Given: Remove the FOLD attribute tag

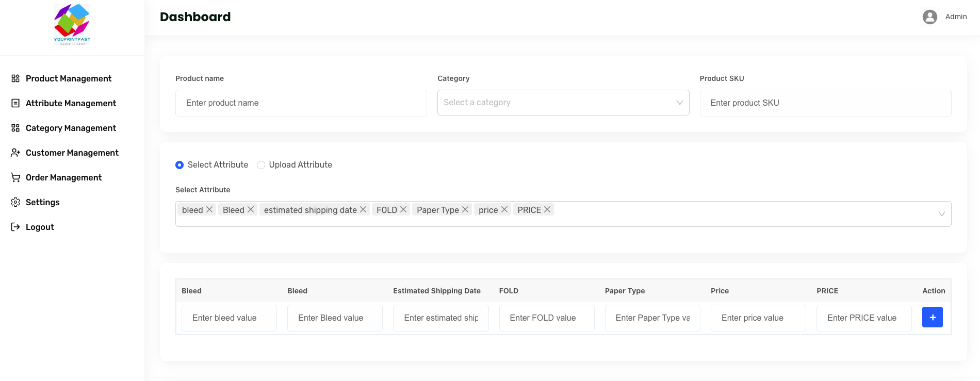Looking at the screenshot, I should (x=403, y=209).
